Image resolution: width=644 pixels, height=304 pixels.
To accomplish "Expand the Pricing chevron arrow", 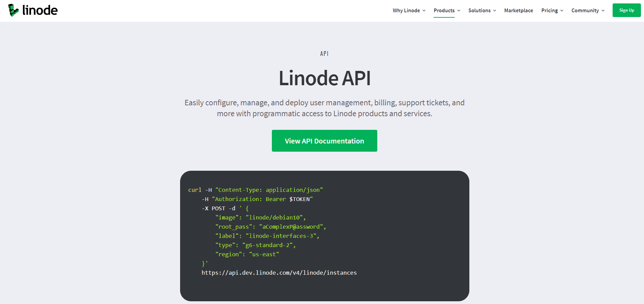I will coord(562,11).
